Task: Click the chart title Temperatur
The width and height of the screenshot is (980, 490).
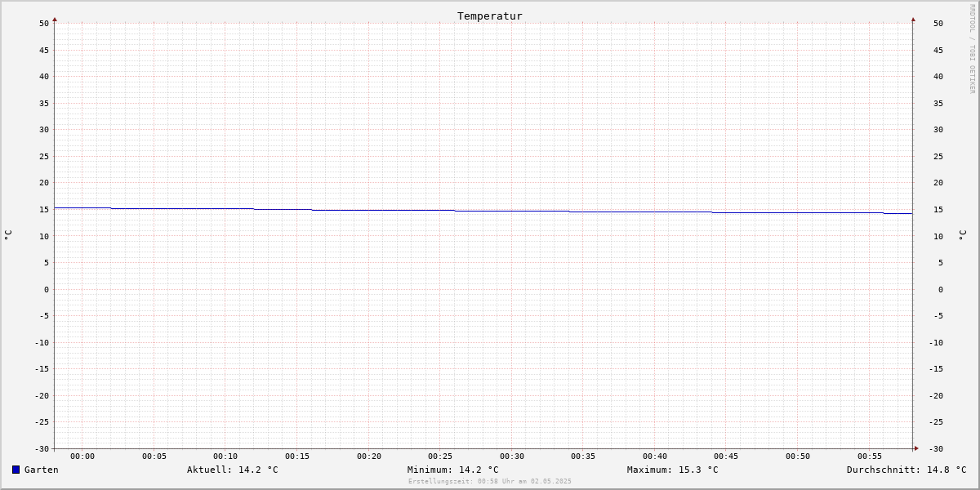Action: [x=490, y=16]
